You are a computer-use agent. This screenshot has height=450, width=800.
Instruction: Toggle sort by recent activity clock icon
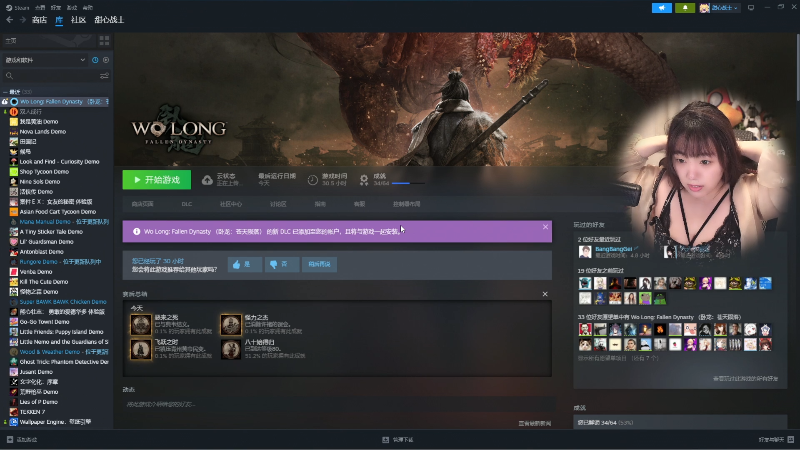point(95,60)
